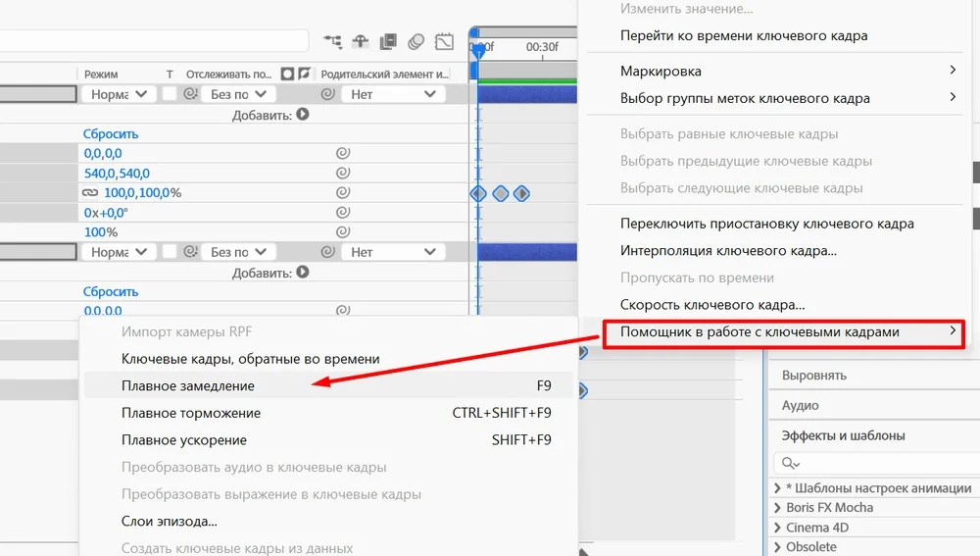Open the composition mini-flowchart icon

click(332, 42)
